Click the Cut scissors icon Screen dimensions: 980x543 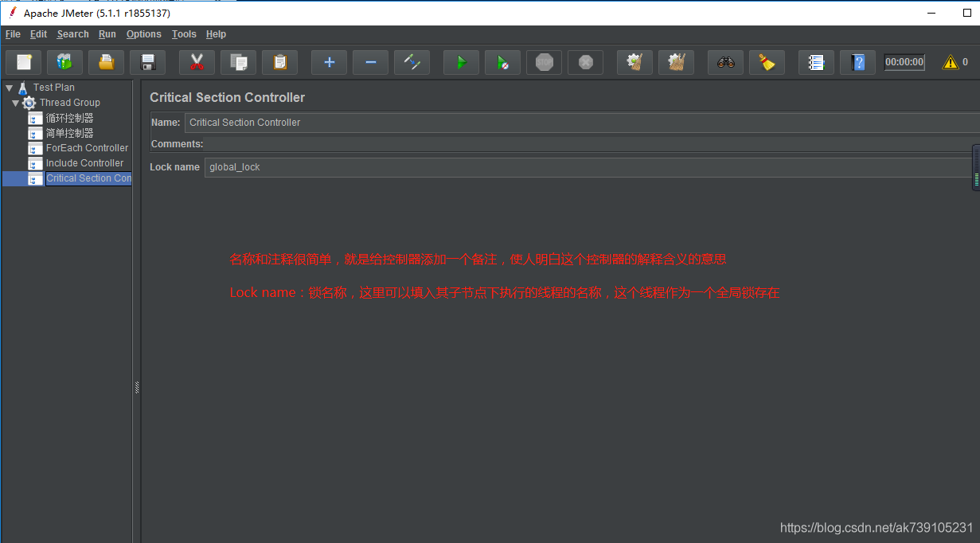197,62
